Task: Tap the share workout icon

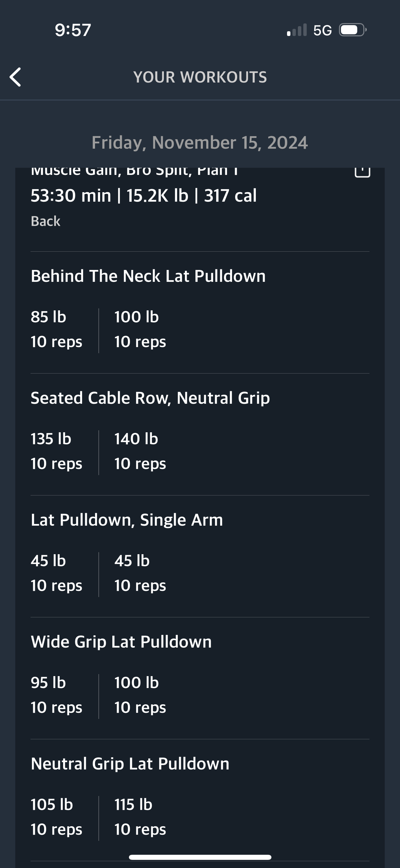Action: click(x=362, y=172)
